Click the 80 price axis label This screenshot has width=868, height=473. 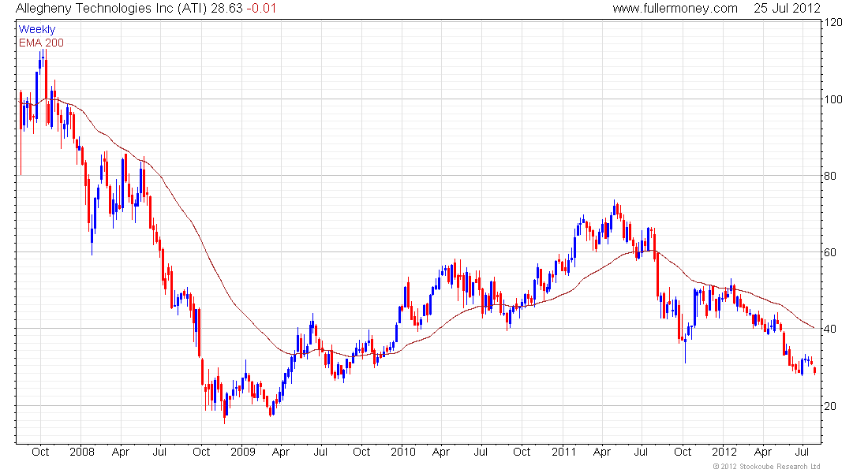830,176
